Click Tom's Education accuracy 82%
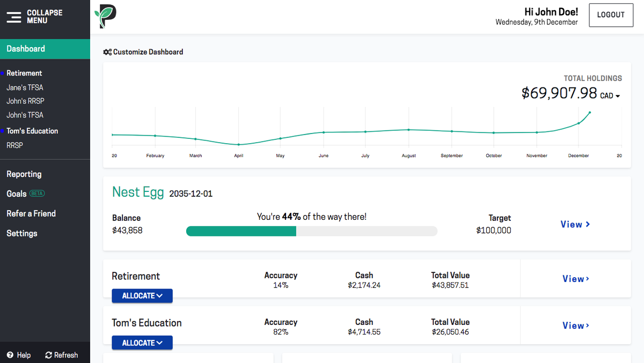Viewport: 644px width, 363px height. click(281, 332)
